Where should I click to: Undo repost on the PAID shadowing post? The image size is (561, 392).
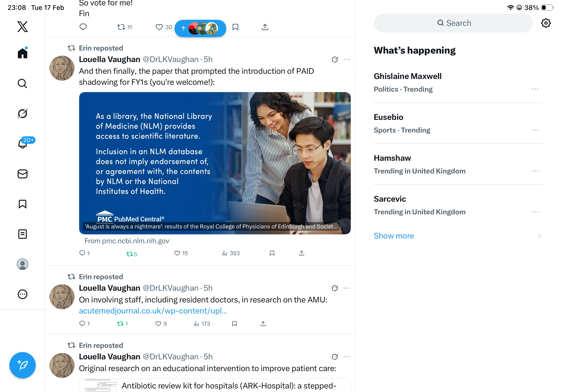(x=129, y=254)
